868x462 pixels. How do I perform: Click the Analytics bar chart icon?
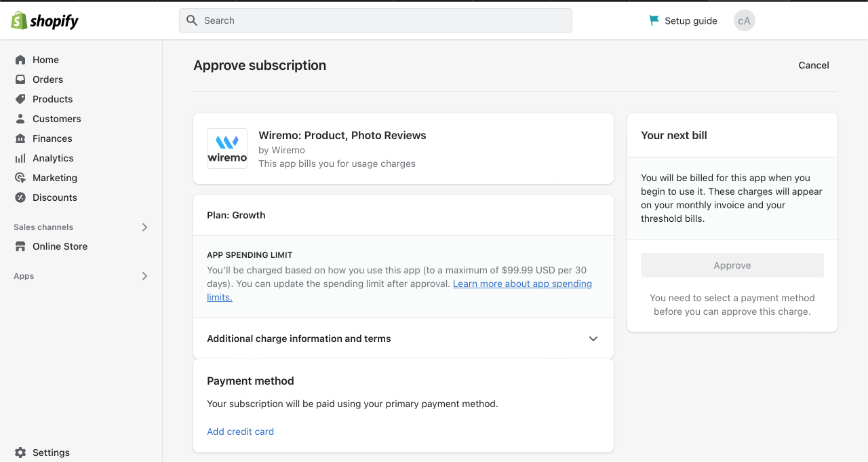click(20, 158)
